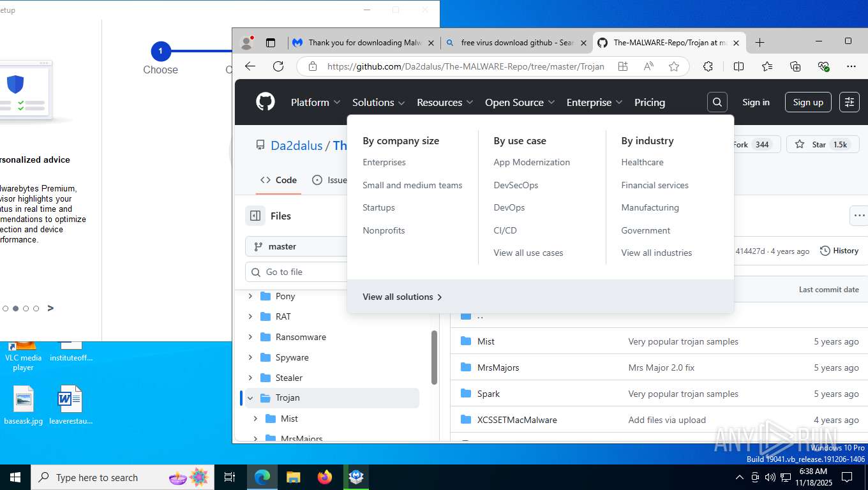Open File Explorer from taskbar
The width and height of the screenshot is (868, 490).
[293, 477]
